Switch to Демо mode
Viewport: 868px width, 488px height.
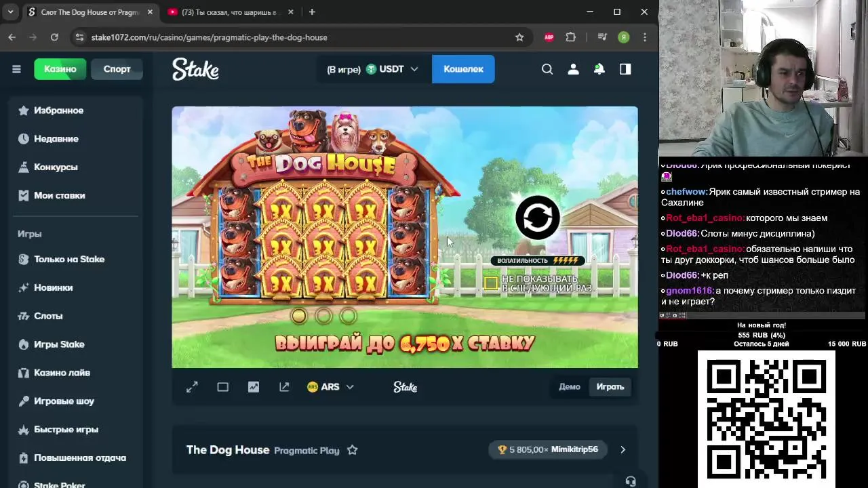pyautogui.click(x=570, y=387)
